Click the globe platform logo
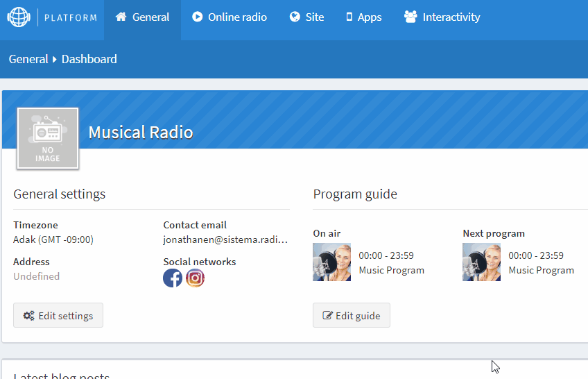 [x=19, y=17]
